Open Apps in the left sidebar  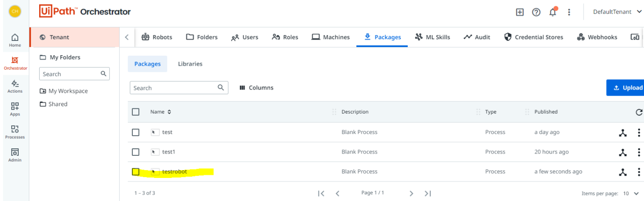(x=15, y=109)
